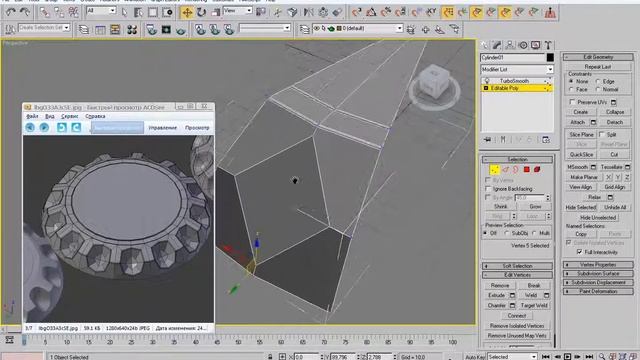Click rectangular selection region icon
This screenshot has width=640, height=360.
coord(152,13)
